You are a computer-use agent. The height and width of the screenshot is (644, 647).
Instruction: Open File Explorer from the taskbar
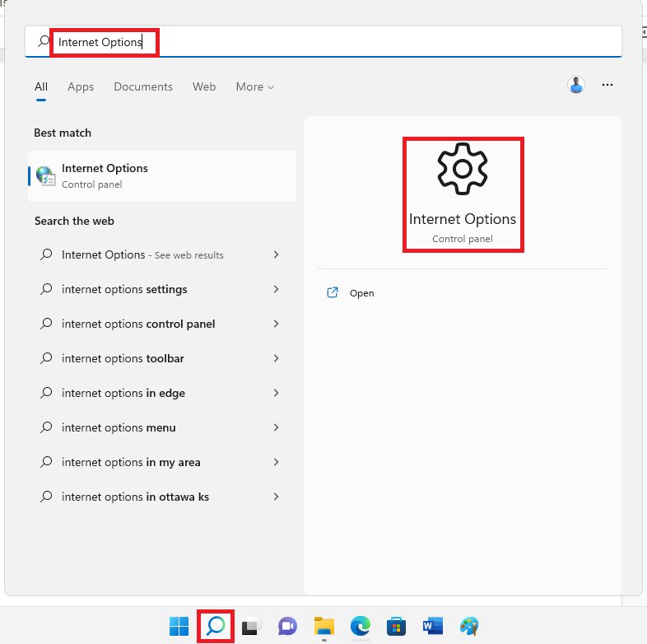click(x=324, y=626)
